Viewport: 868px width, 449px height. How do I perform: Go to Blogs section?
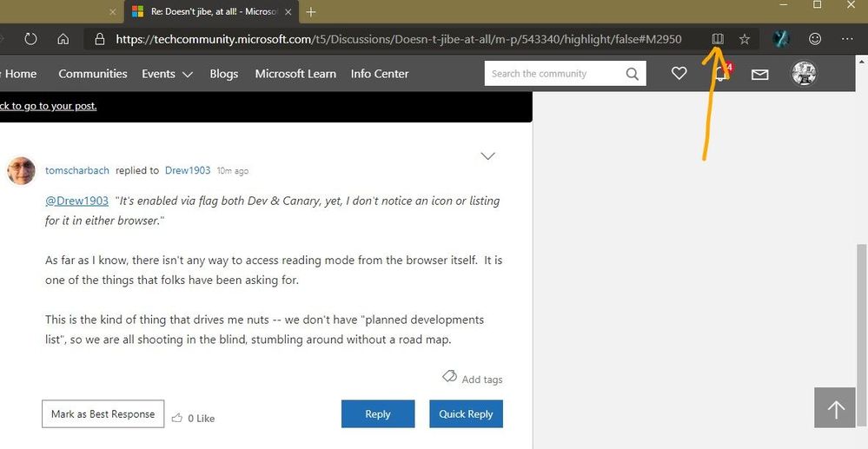(223, 74)
